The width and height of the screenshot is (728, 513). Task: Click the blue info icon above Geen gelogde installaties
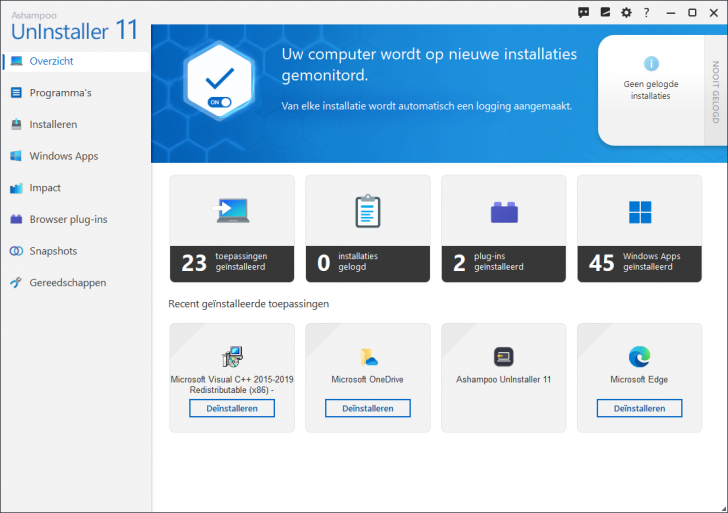[651, 63]
